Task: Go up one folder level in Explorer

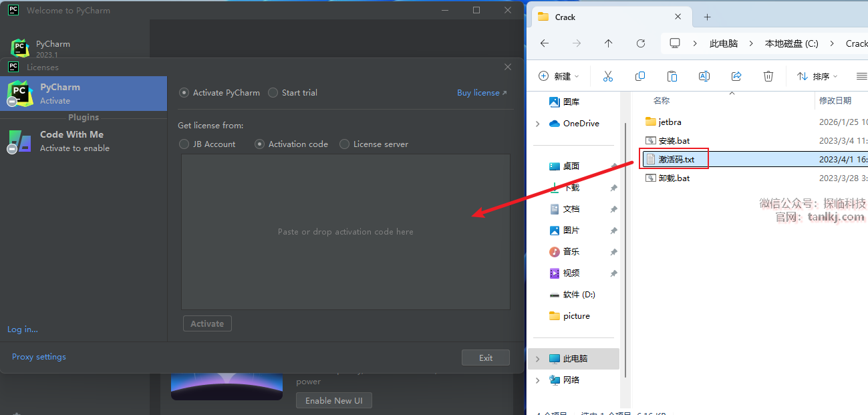Action: click(608, 43)
